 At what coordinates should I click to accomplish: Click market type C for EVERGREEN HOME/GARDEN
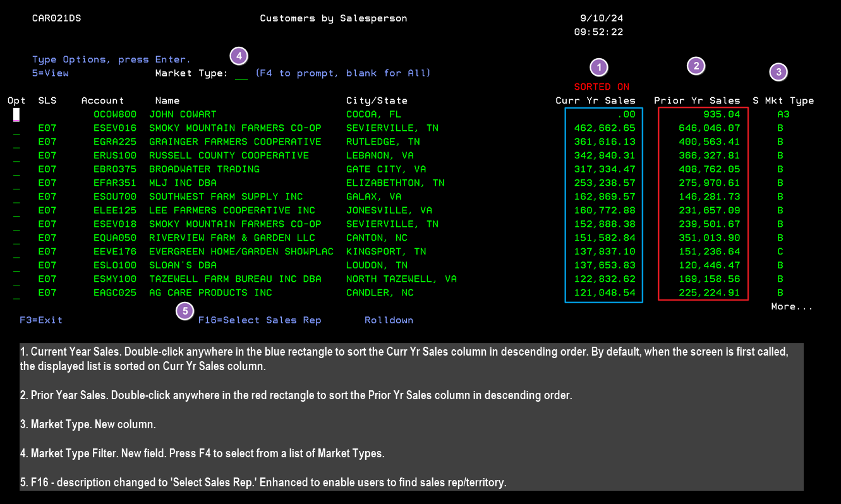click(x=780, y=251)
